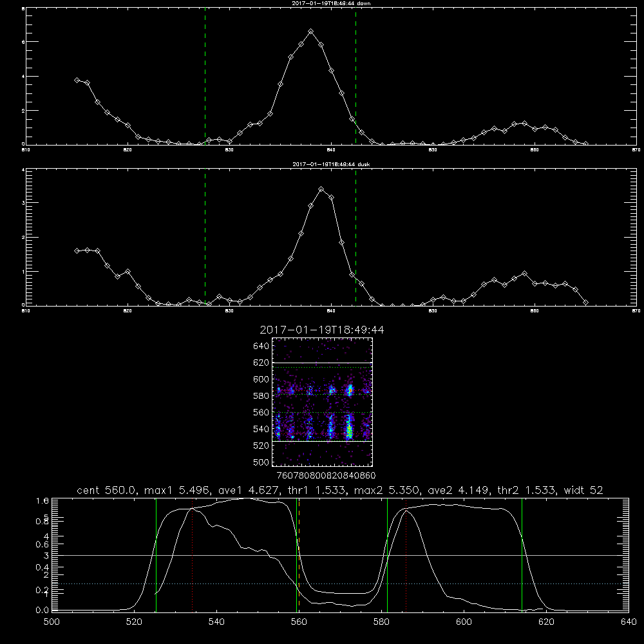Select green solid line near 559 in bottom plot
The height and width of the screenshot is (644, 644).
(296, 554)
